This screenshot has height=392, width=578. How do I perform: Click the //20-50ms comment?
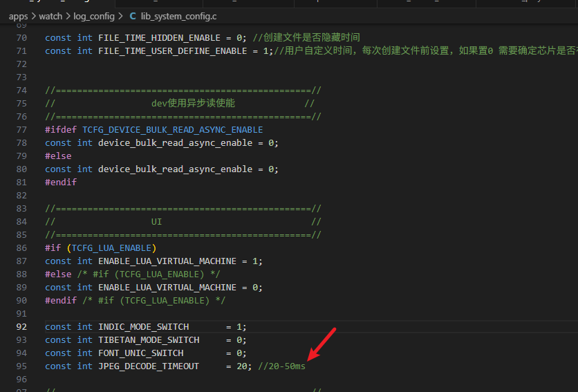coord(281,366)
